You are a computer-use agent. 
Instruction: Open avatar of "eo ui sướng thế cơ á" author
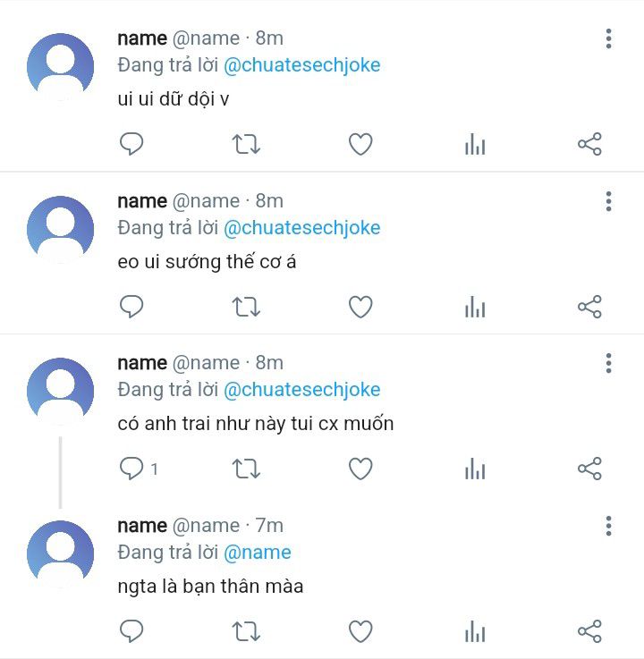point(60,230)
